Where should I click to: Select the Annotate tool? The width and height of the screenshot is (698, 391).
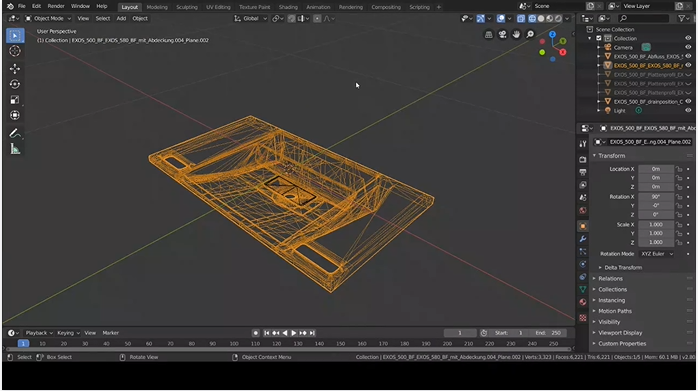[x=15, y=133]
